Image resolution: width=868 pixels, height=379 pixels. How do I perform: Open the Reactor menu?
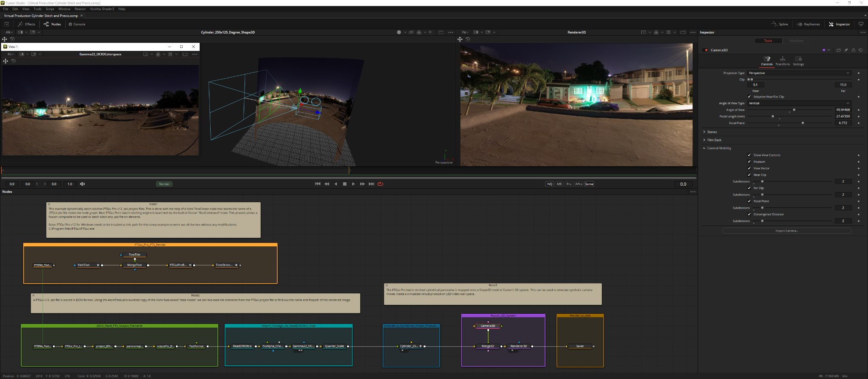click(80, 9)
